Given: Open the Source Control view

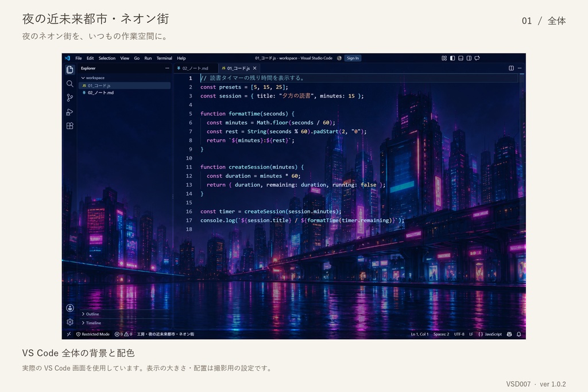Looking at the screenshot, I should tap(69, 98).
